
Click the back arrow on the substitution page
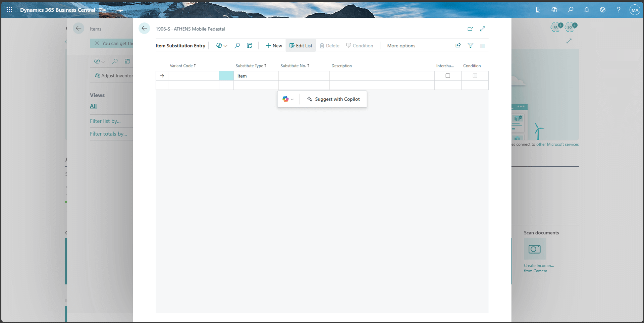pos(145,29)
